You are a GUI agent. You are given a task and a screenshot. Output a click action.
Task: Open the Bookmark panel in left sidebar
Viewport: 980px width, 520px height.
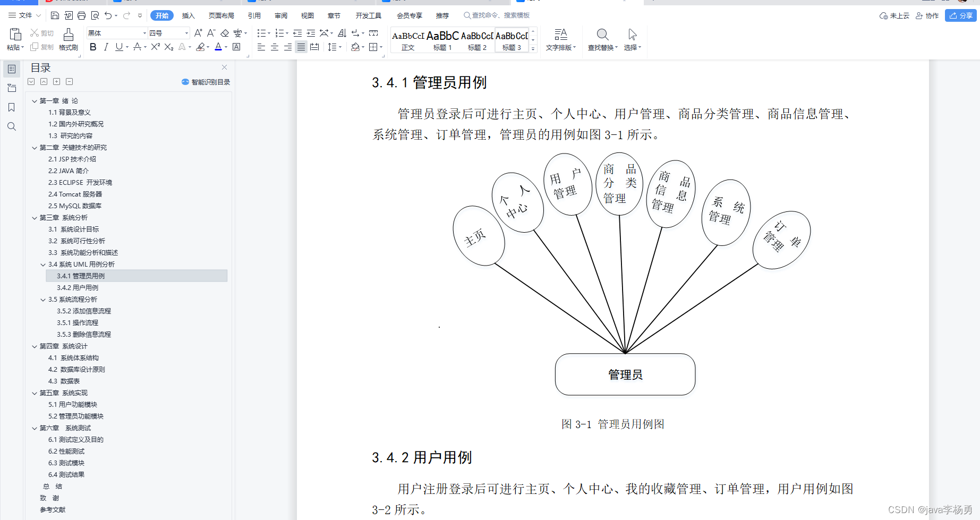(12, 107)
